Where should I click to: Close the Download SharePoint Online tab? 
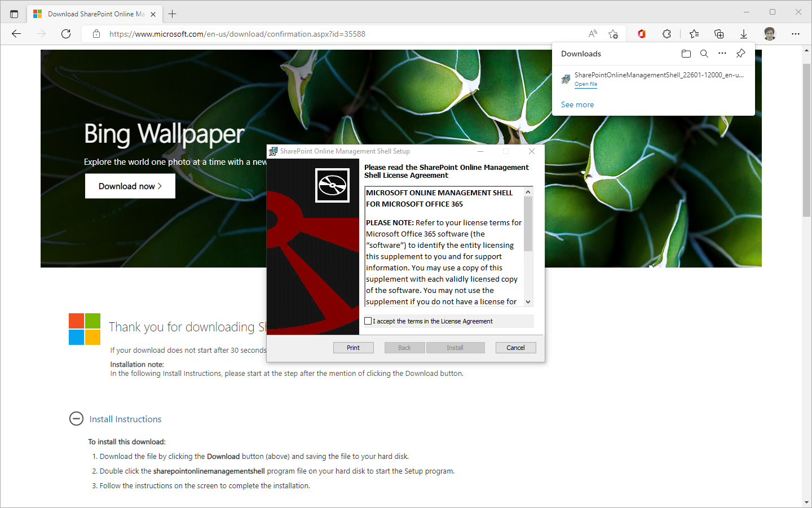pos(153,14)
